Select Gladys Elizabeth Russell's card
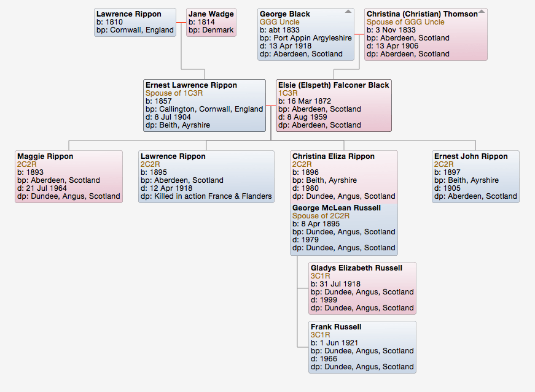 tap(362, 288)
